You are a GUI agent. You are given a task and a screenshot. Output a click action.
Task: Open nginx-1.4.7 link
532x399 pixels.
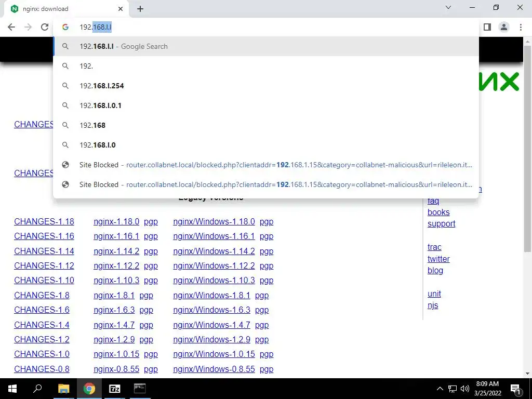coord(114,325)
